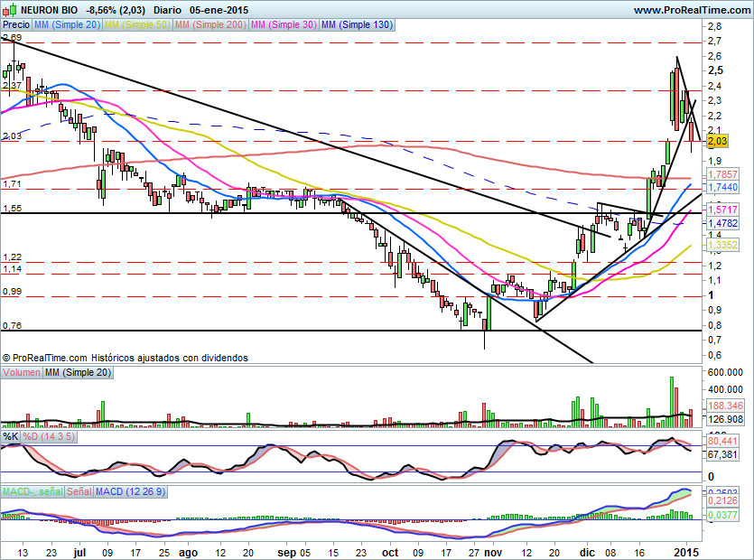Image resolution: width=754 pixels, height=560 pixels.
Task: Open the MM (Simple 30) indicator label
Action: pos(284,25)
